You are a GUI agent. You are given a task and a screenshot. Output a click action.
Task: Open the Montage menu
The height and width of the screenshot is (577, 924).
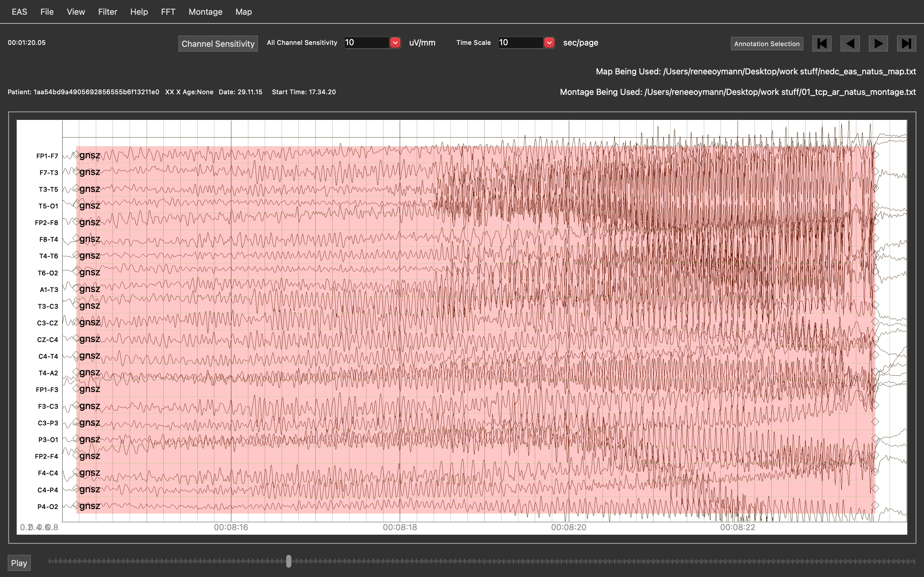(x=205, y=12)
